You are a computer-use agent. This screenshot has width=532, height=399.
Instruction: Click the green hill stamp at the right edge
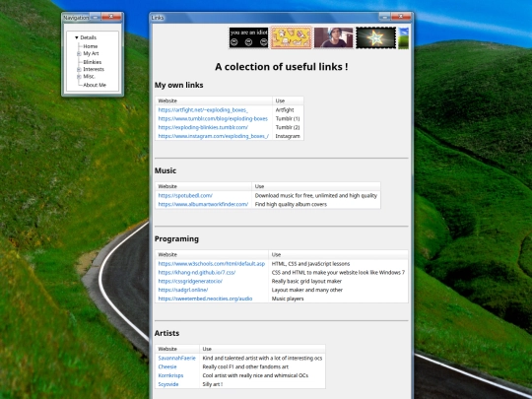[x=403, y=37]
